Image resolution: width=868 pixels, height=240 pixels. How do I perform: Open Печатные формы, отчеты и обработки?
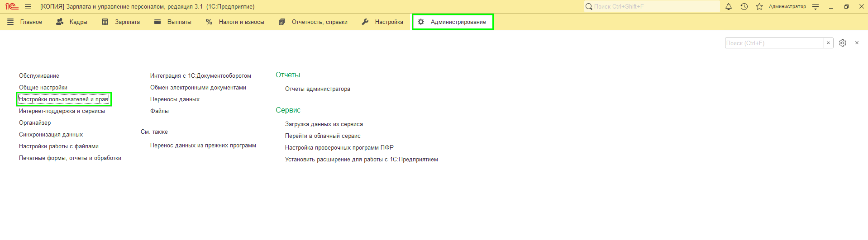tap(70, 158)
